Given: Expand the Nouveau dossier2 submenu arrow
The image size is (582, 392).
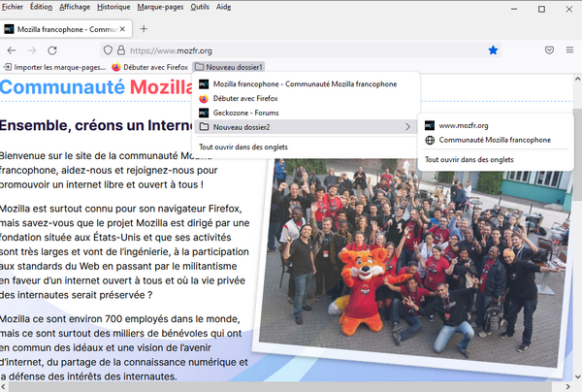Looking at the screenshot, I should coord(407,127).
